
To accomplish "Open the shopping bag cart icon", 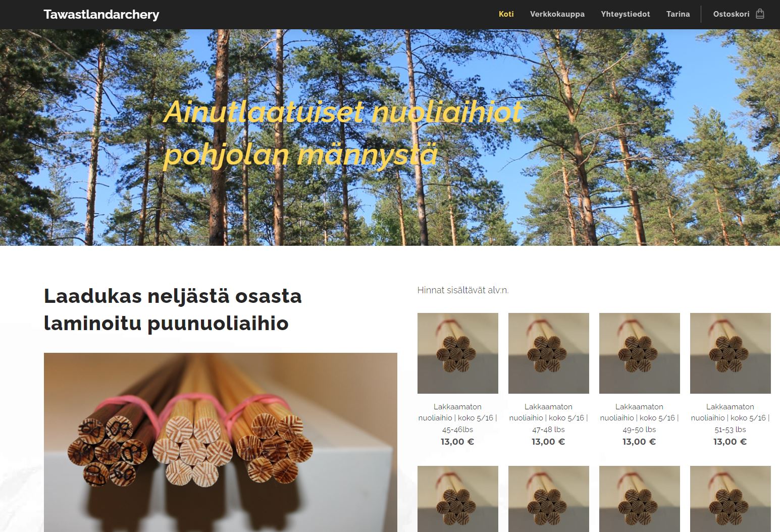I will pos(760,14).
